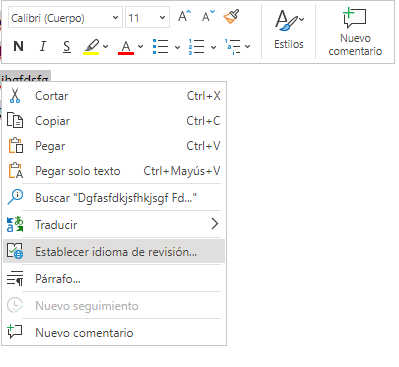The image size is (399, 367).
Task: Apply the red font color
Action: (x=126, y=47)
